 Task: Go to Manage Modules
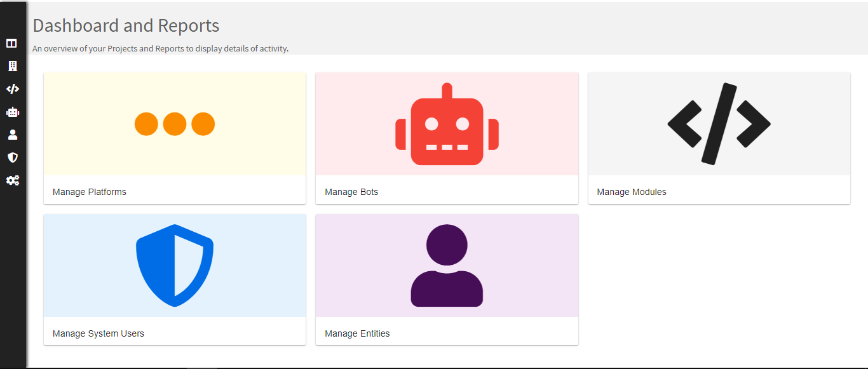(x=632, y=192)
